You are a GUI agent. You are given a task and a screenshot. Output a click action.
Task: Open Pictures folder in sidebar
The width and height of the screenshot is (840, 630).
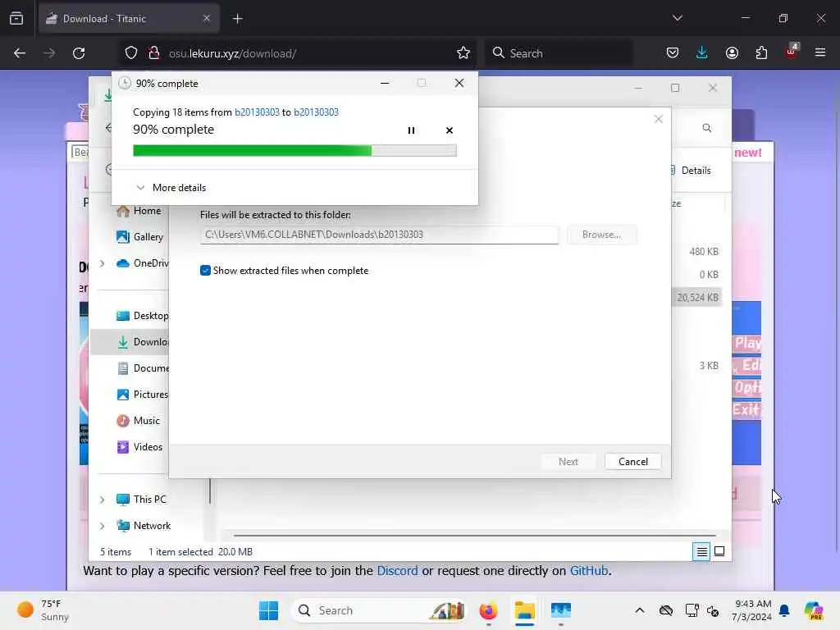pyautogui.click(x=141, y=395)
